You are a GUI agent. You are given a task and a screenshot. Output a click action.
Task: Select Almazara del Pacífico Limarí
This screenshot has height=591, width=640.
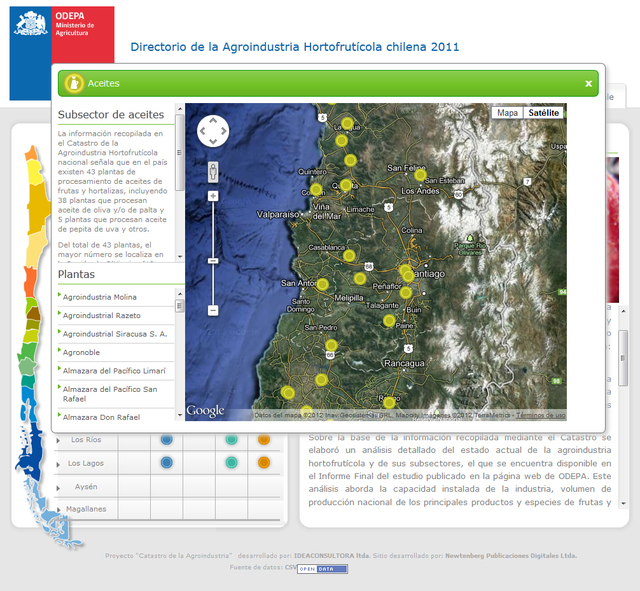coord(114,371)
